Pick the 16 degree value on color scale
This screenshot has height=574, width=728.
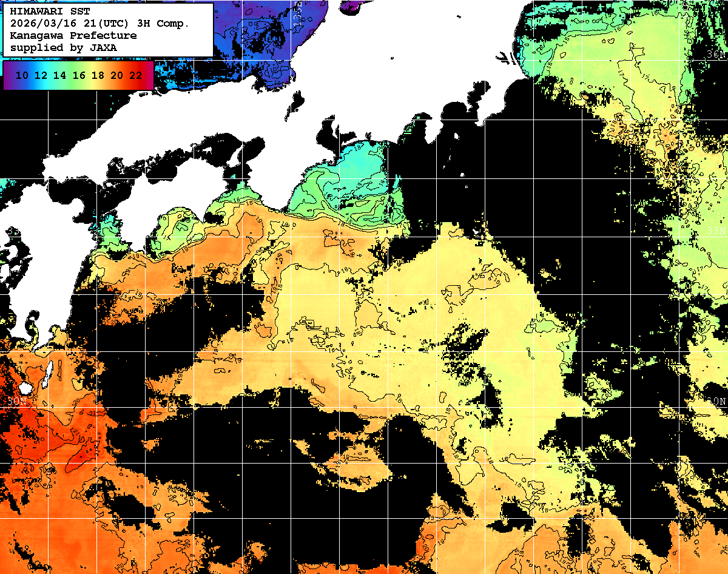(x=79, y=76)
